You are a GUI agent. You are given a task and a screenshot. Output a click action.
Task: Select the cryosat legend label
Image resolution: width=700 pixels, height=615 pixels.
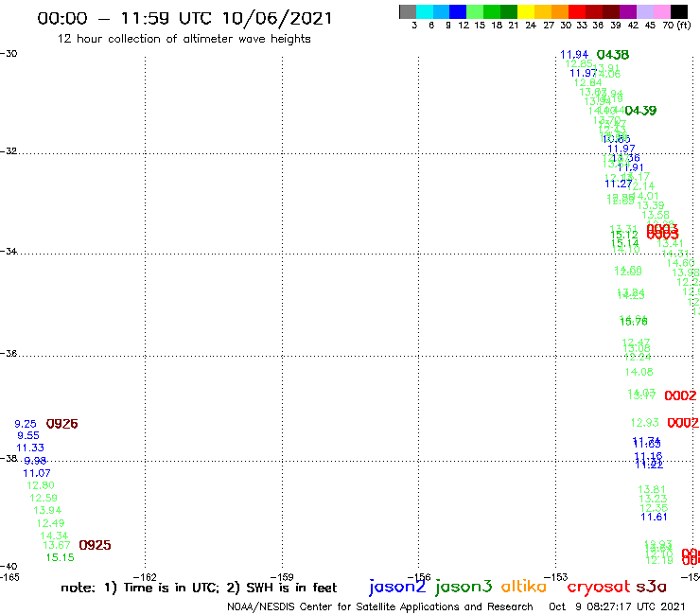tap(599, 587)
